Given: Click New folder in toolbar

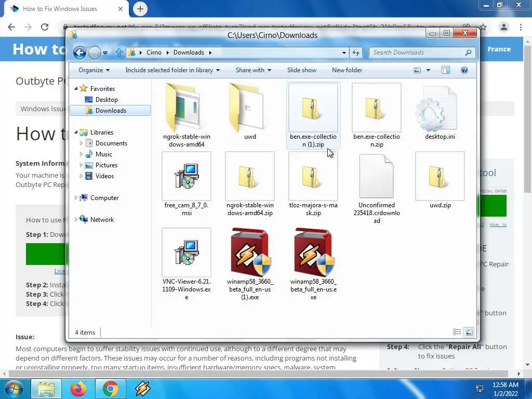Looking at the screenshot, I should [x=347, y=70].
